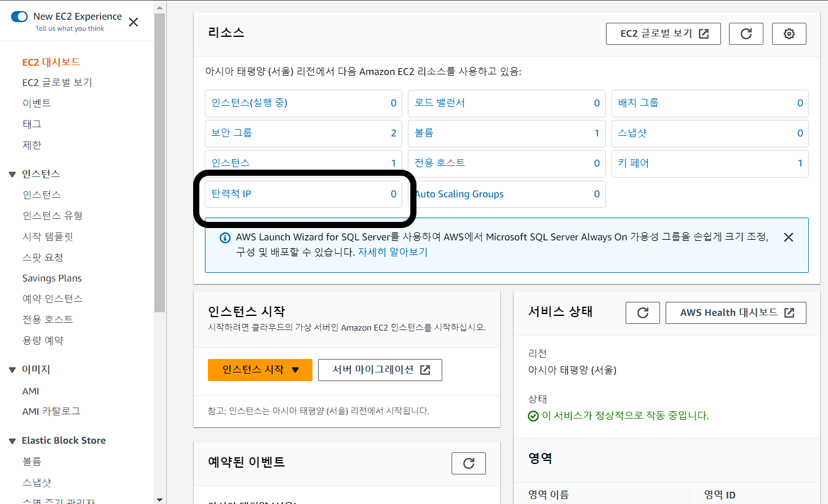Click the count 2 in 보안 그룹 card
This screenshot has width=828, height=504.
[394, 133]
